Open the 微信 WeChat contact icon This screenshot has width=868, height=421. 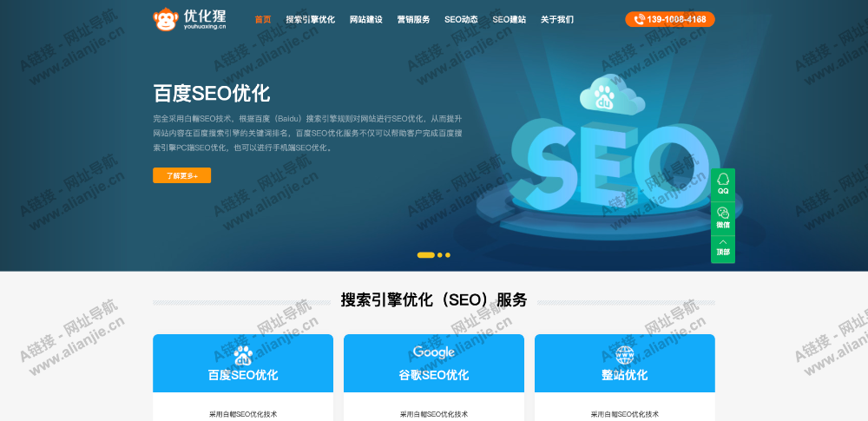723,218
